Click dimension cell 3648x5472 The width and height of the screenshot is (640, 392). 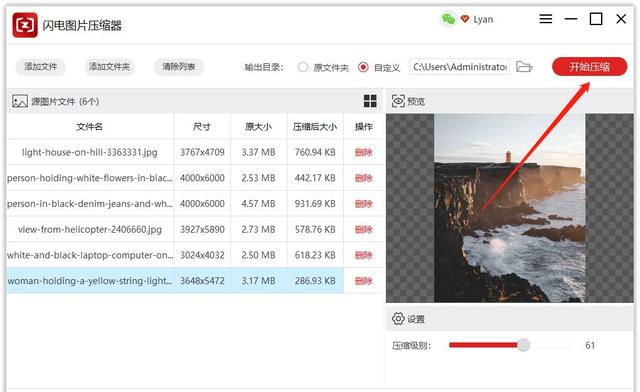[x=202, y=281]
